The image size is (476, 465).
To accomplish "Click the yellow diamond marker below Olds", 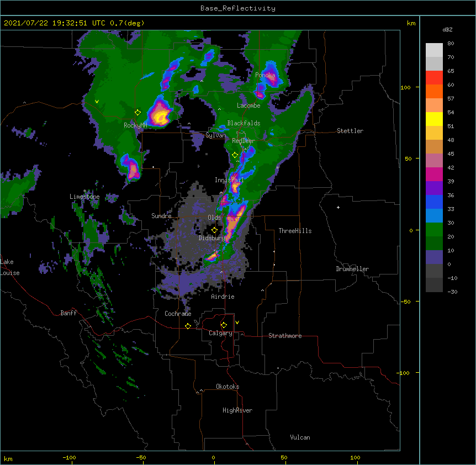I will [214, 230].
